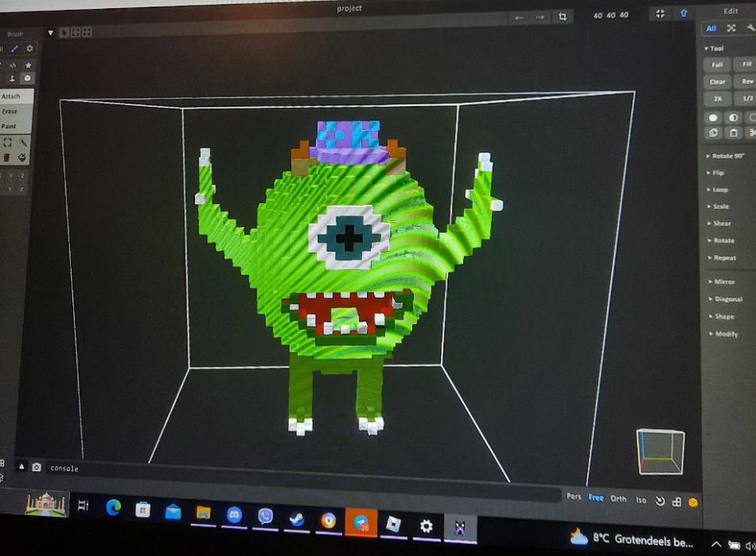Expand the Repeat section

tap(721, 257)
